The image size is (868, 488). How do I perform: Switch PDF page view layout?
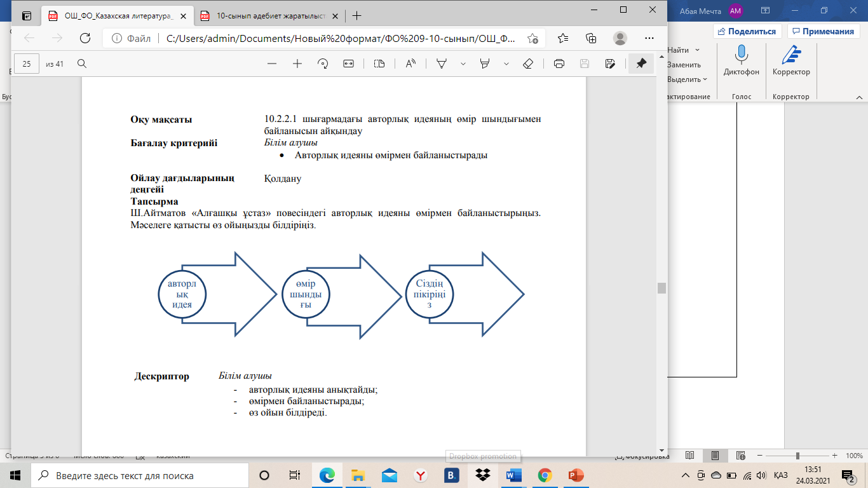(379, 64)
